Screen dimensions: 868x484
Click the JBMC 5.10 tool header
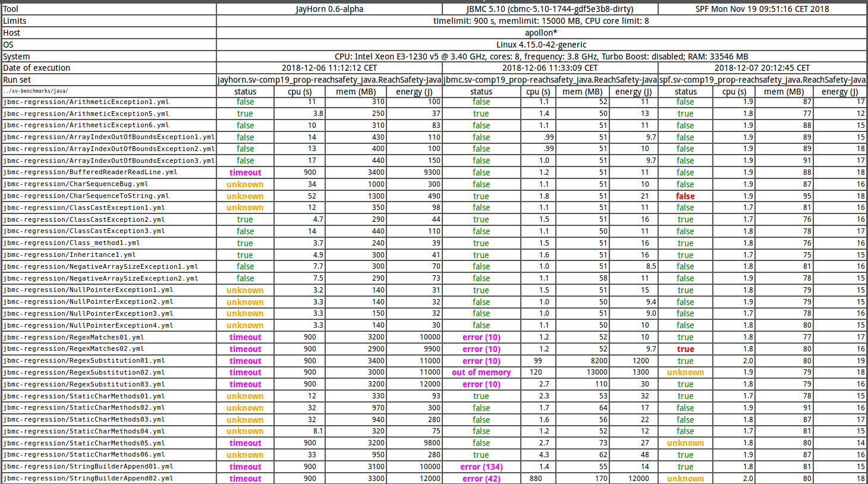pyautogui.click(x=550, y=9)
